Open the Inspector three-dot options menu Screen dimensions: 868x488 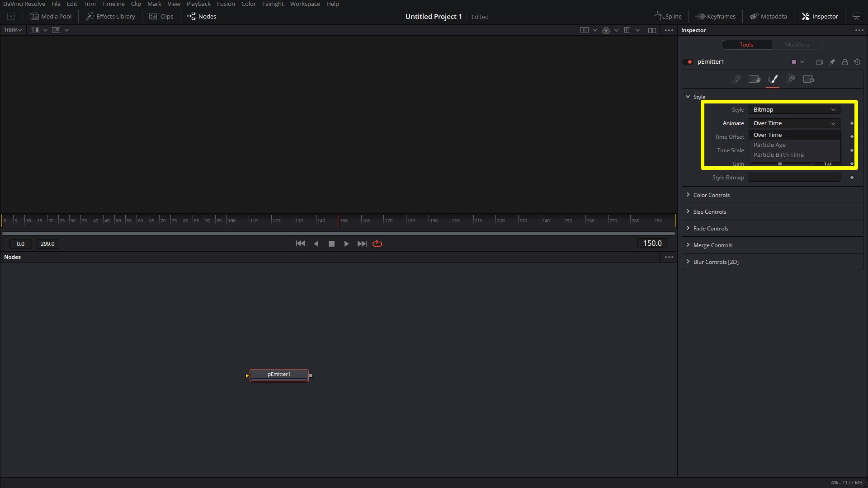click(x=859, y=30)
